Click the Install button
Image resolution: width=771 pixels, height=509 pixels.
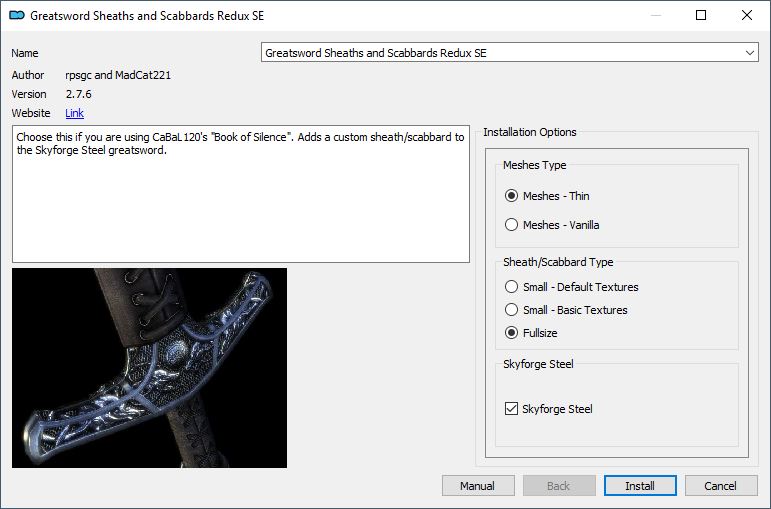click(640, 486)
